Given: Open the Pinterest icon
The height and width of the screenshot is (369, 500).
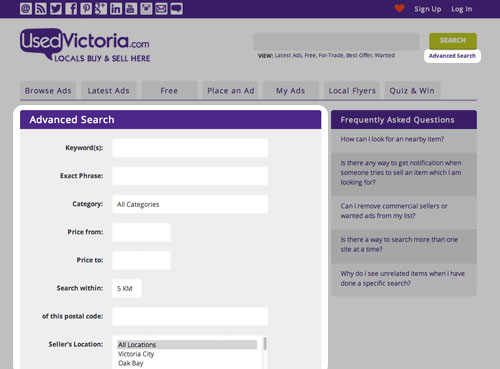Looking at the screenshot, I should [86, 9].
